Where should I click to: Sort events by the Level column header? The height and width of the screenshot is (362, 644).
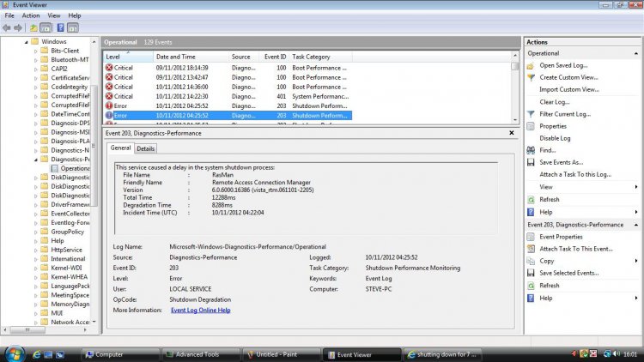coord(129,57)
